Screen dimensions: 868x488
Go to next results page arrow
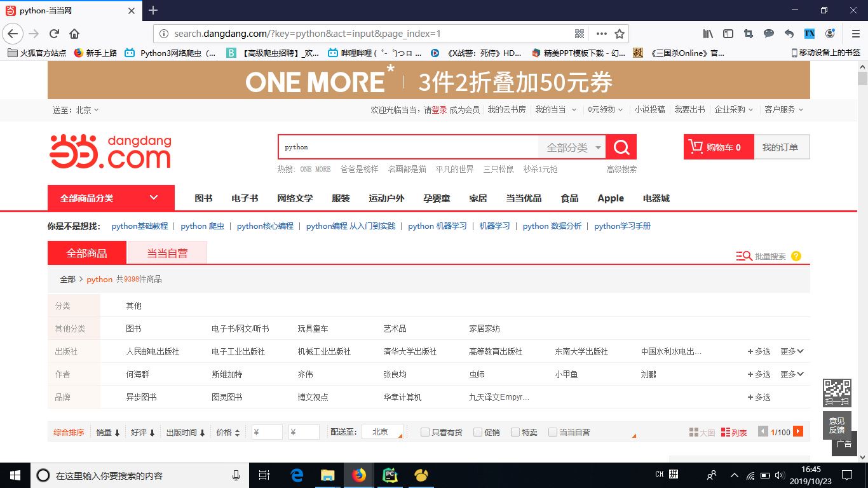pos(798,431)
